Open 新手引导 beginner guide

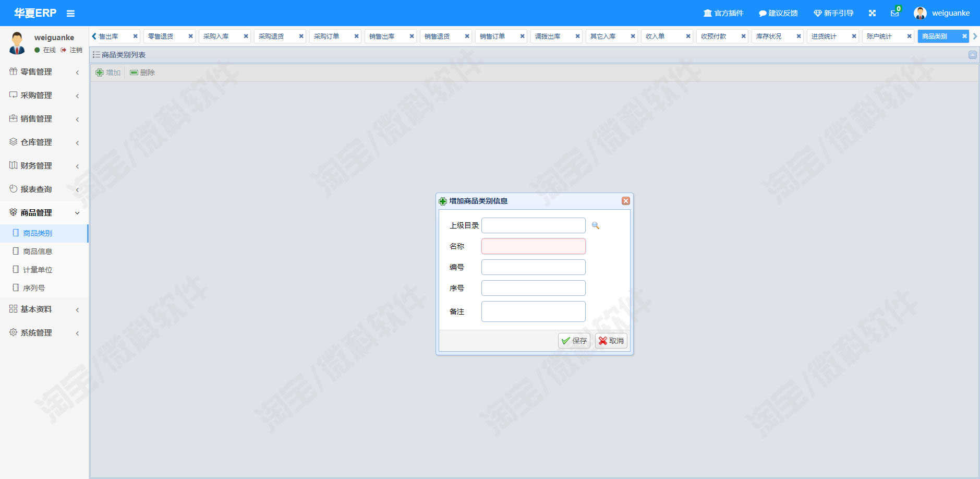click(833, 13)
